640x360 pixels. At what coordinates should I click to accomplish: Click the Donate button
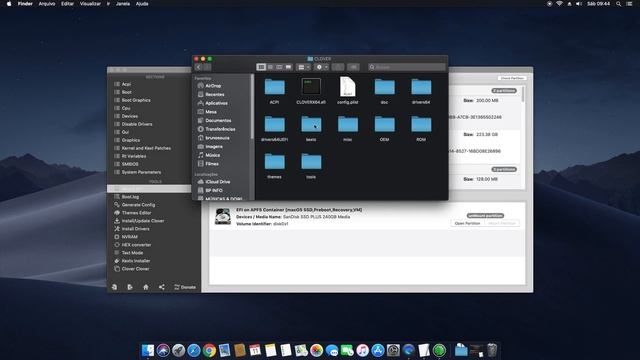coord(185,287)
